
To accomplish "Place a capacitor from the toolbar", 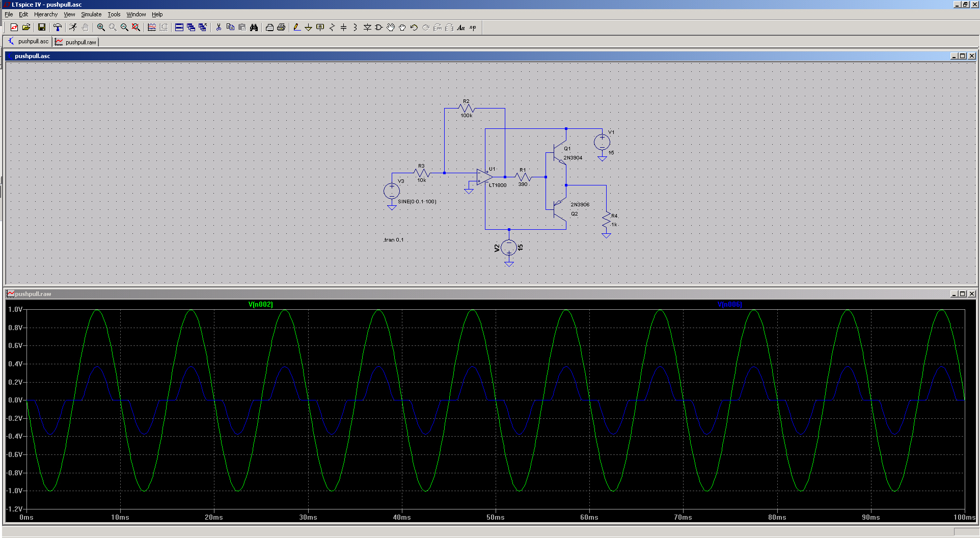I will [344, 28].
